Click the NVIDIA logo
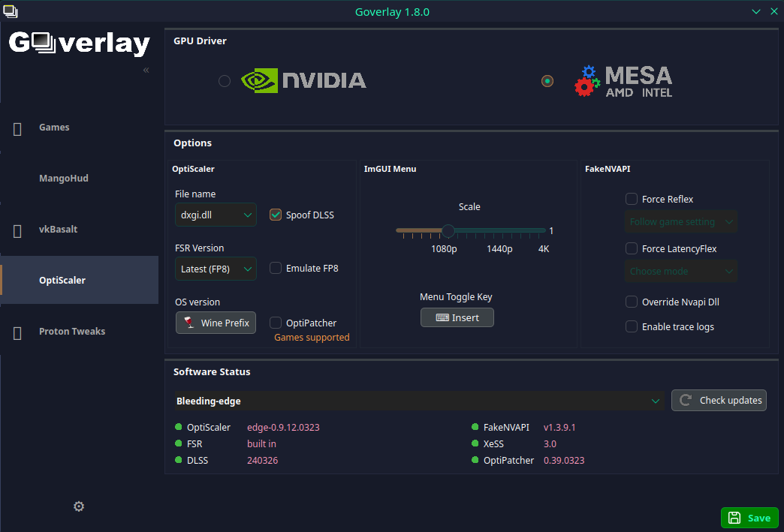This screenshot has height=532, width=784. click(303, 80)
